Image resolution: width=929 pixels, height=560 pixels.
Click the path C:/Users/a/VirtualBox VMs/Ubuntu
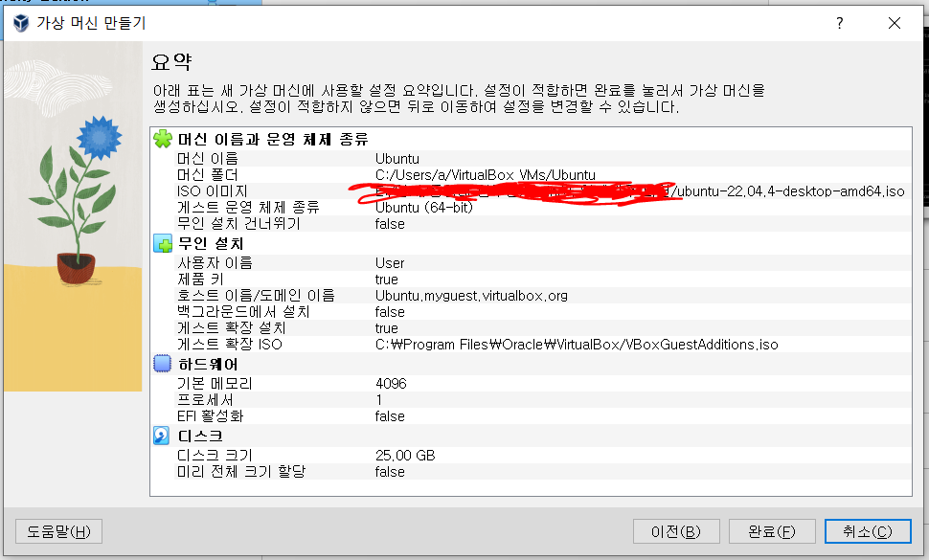[486, 175]
